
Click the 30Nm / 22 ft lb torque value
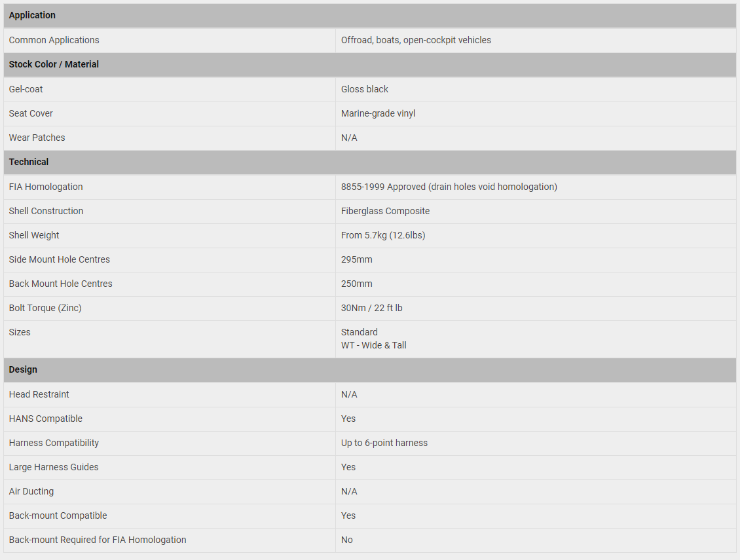pos(371,308)
